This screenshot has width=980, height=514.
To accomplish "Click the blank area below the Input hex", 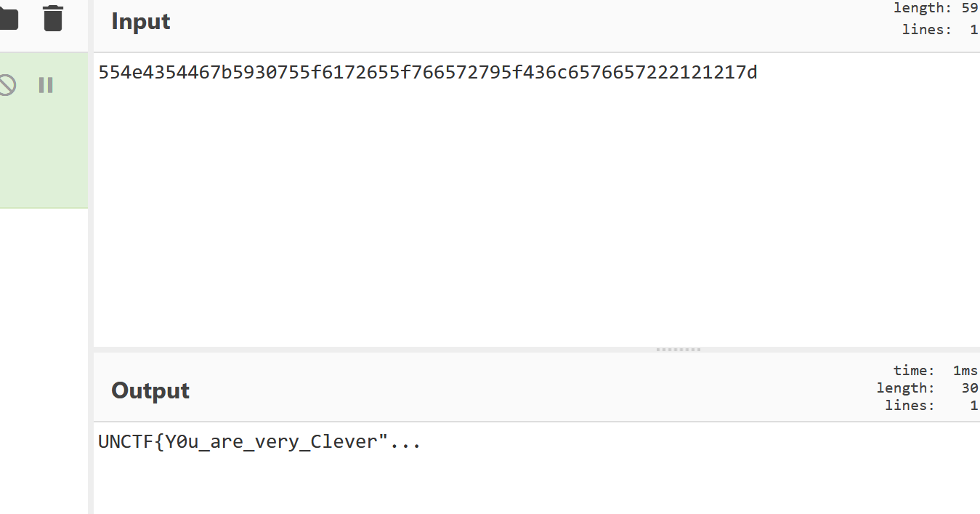I will pyautogui.click(x=509, y=218).
